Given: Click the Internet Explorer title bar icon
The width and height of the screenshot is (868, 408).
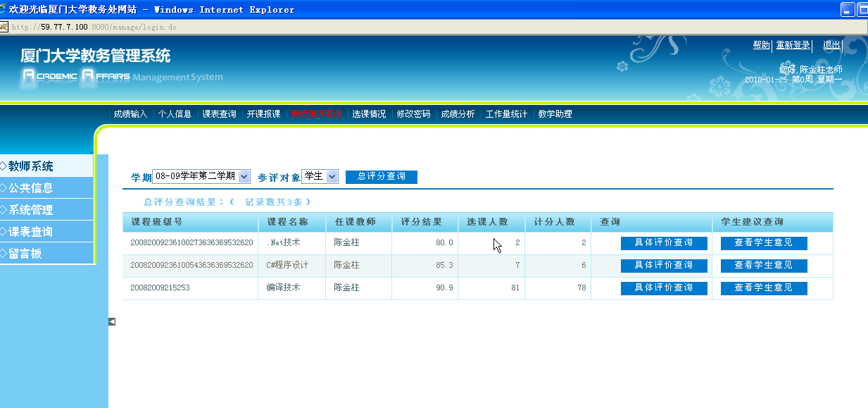Looking at the screenshot, I should pos(4,9).
